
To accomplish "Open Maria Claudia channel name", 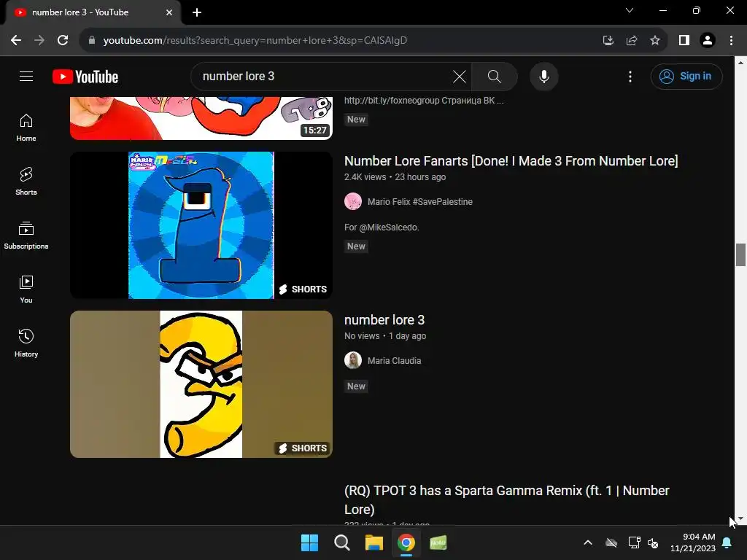I will pos(394,360).
